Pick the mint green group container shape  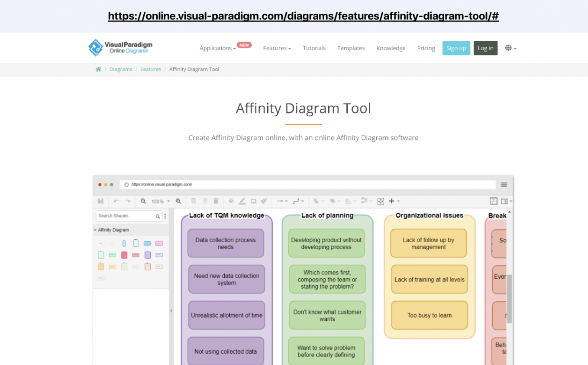(x=101, y=255)
